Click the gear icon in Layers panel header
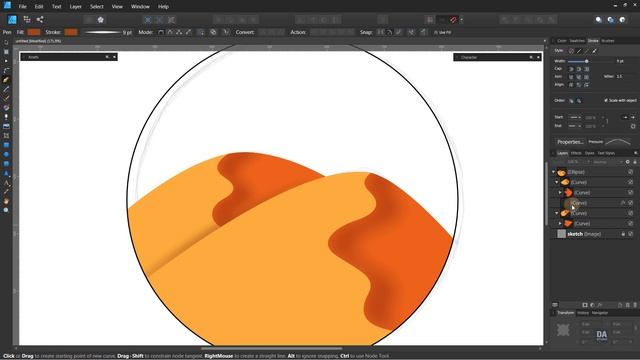This screenshot has width=640, height=360. pyautogui.click(x=628, y=162)
